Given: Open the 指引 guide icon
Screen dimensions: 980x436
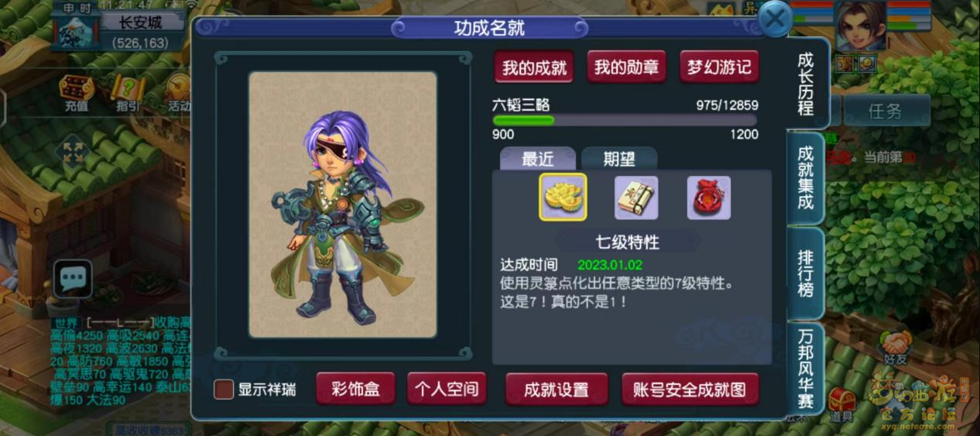Looking at the screenshot, I should point(128,94).
